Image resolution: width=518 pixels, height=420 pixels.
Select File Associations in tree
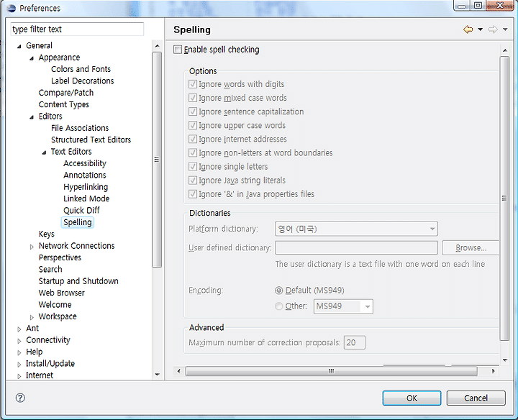pyautogui.click(x=80, y=128)
